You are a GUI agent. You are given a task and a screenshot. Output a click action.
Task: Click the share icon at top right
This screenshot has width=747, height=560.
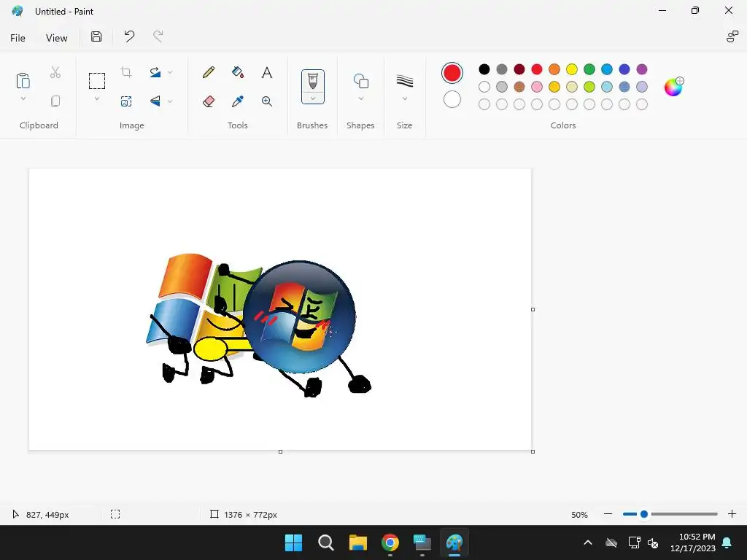(x=732, y=36)
